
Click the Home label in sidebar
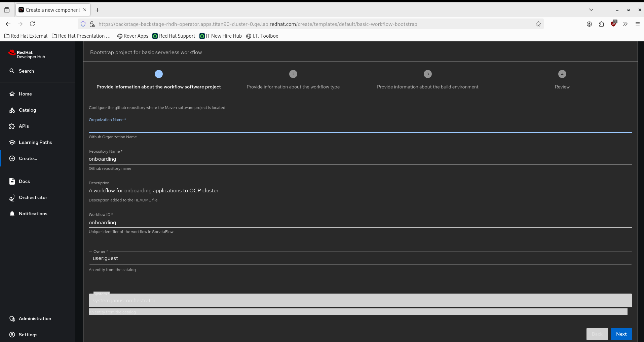25,94
